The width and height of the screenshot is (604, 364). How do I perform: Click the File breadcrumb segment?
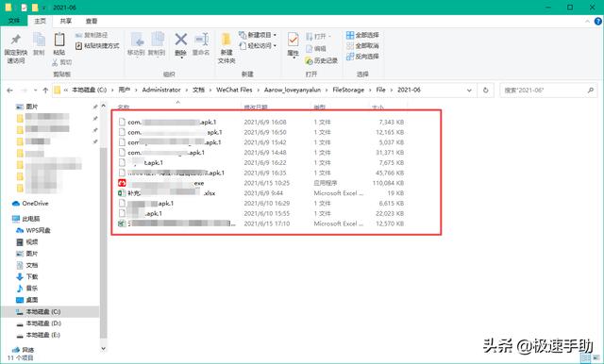[x=380, y=90]
